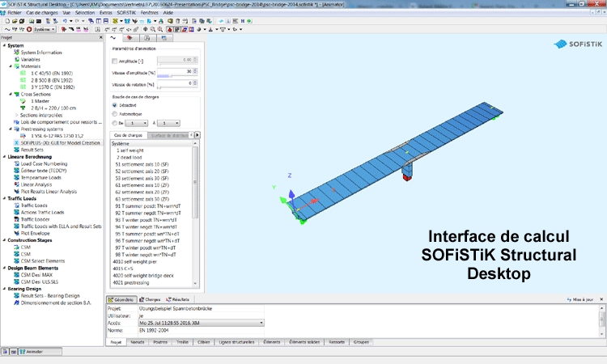Click the Vitesse de rotation spinner arrows
The width and height of the screenshot is (607, 364).
tap(195, 83)
